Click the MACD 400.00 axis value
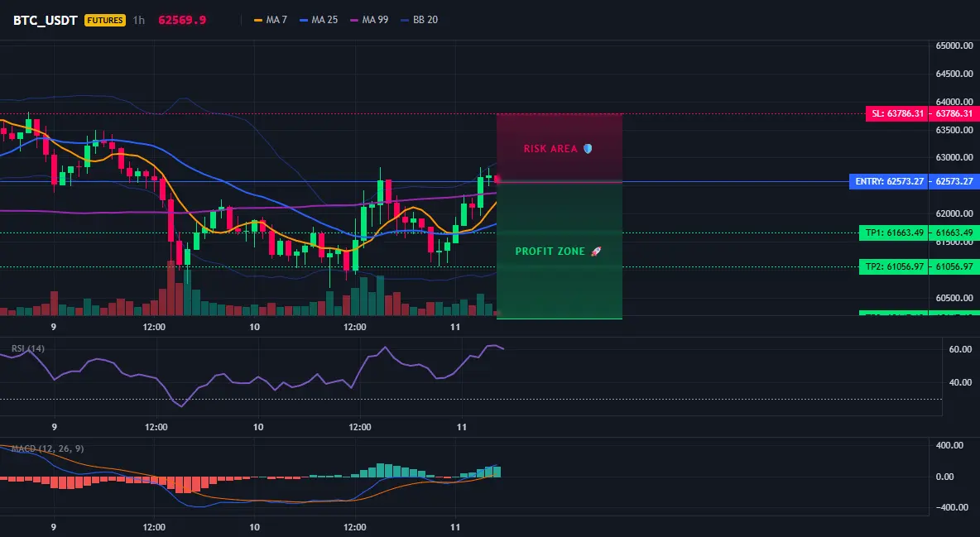The image size is (980, 537). [949, 445]
